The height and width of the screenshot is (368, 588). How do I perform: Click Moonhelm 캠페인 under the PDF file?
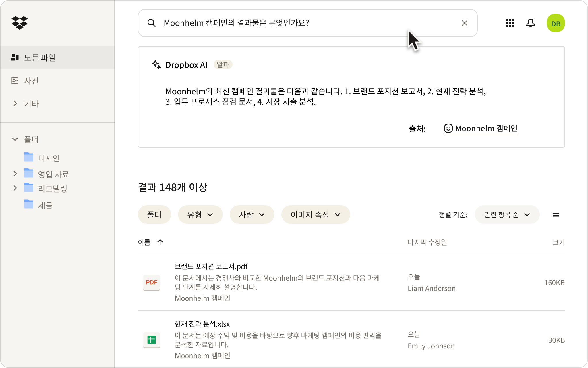click(x=202, y=298)
